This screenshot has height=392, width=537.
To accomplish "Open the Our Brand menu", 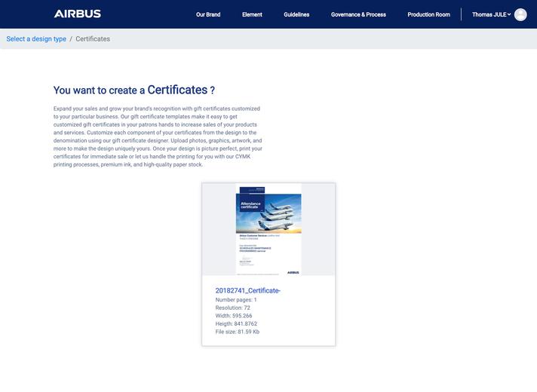I will coord(208,15).
